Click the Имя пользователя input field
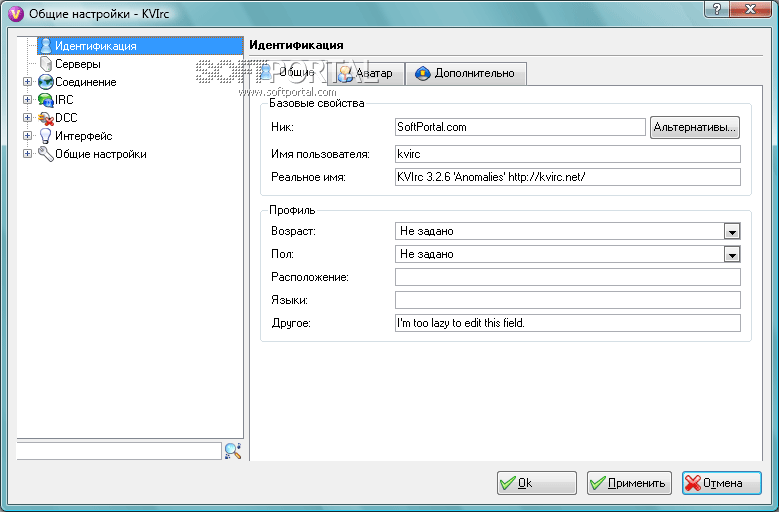Image resolution: width=779 pixels, height=512 pixels. click(x=568, y=154)
